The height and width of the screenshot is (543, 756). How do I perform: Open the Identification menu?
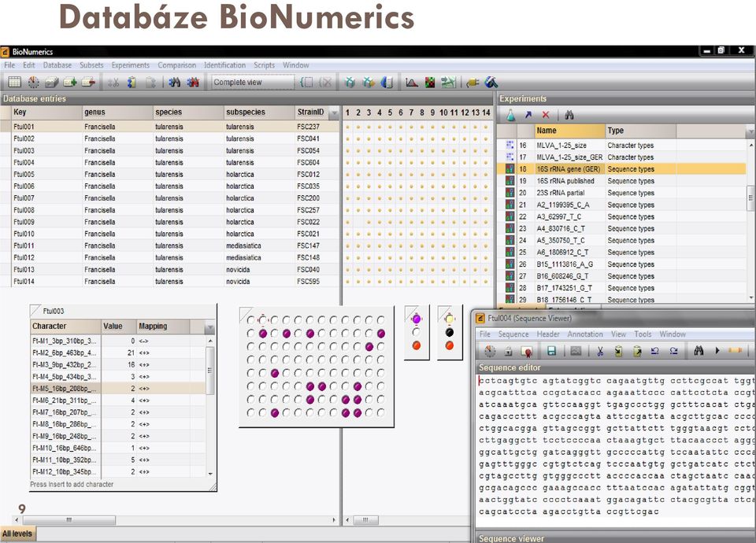[x=224, y=65]
